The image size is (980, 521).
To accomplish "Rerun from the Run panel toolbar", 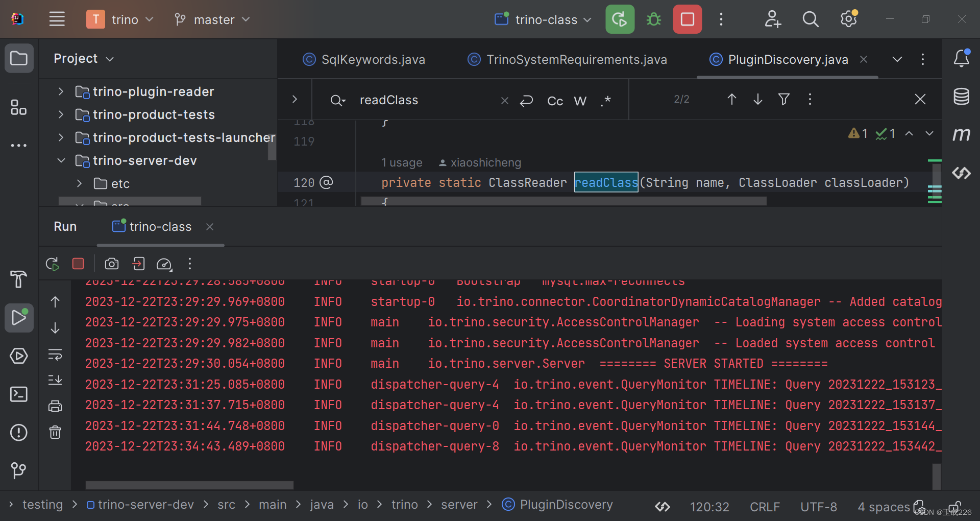I will click(53, 264).
